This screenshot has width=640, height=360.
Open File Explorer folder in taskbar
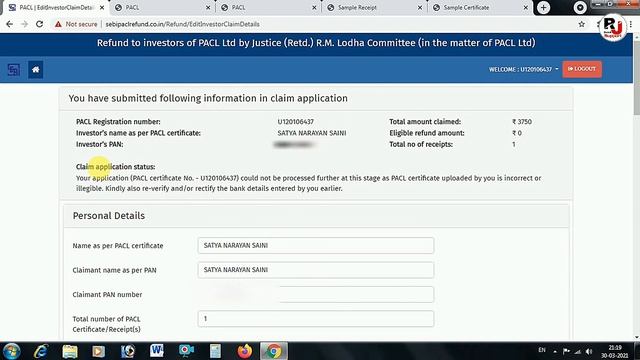click(x=70, y=351)
